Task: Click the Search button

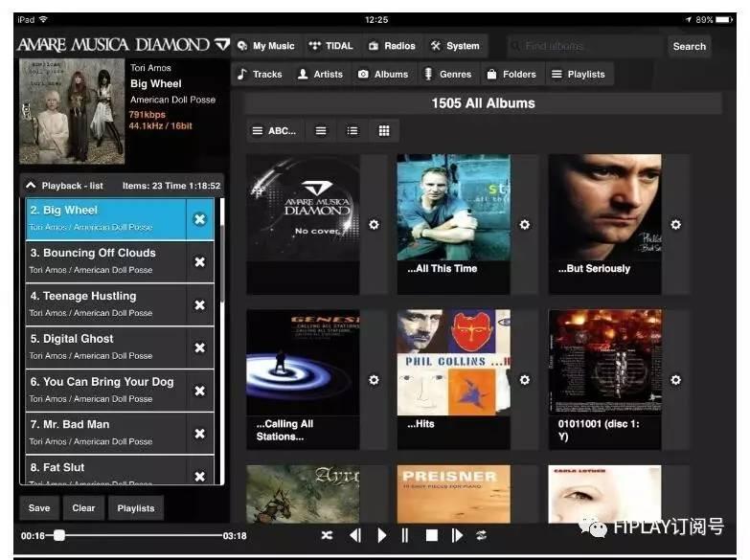Action: coord(689,46)
